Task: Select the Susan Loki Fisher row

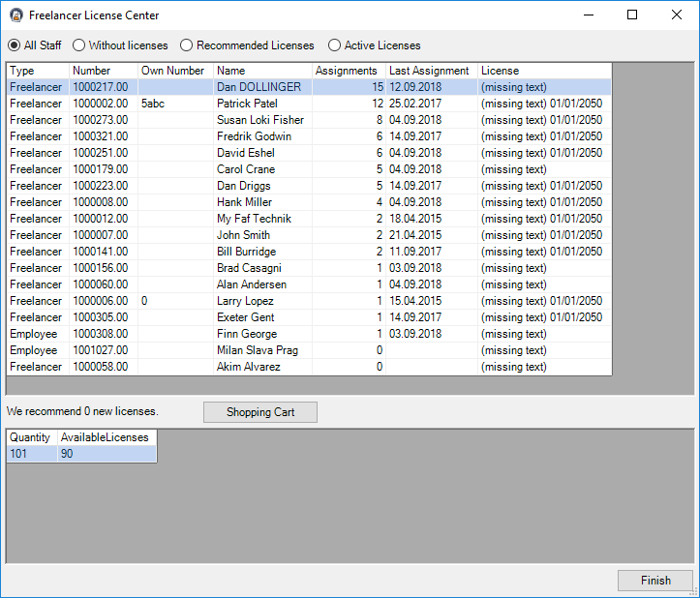Action: pyautogui.click(x=259, y=120)
